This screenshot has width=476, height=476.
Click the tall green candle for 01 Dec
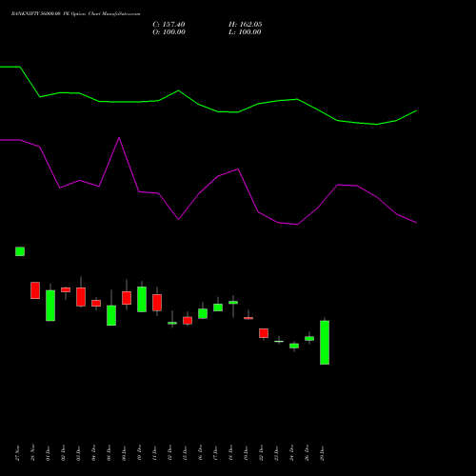coord(50,306)
